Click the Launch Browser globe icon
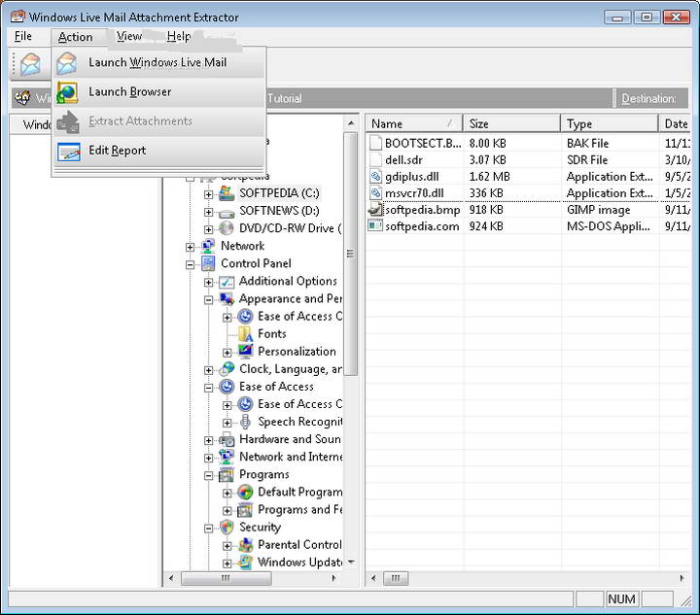This screenshot has width=700, height=615. tap(67, 92)
